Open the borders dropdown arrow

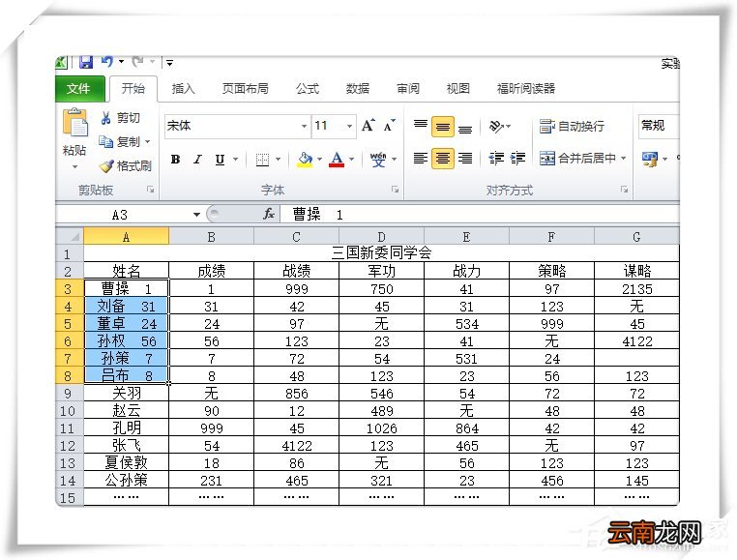pos(278,160)
